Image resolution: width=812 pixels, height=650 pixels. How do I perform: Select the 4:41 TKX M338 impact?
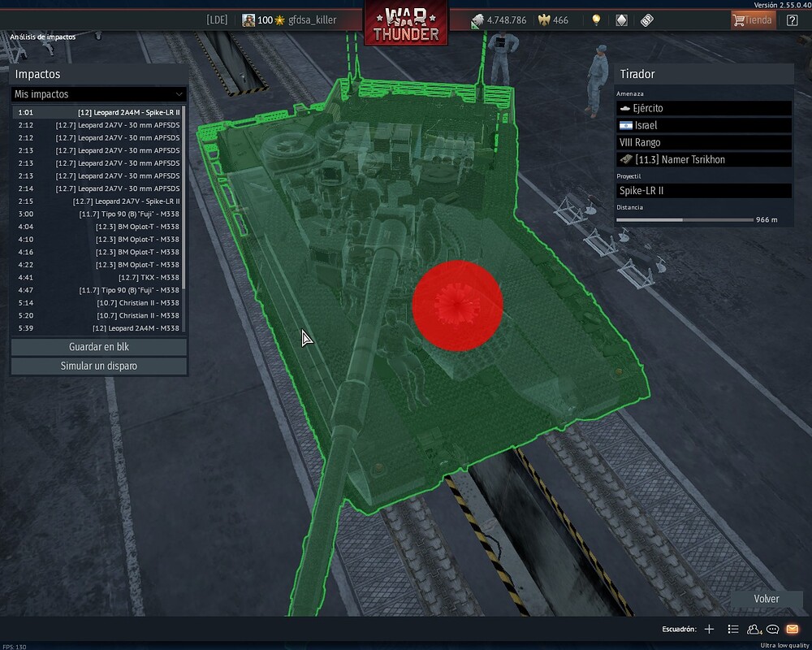click(98, 277)
